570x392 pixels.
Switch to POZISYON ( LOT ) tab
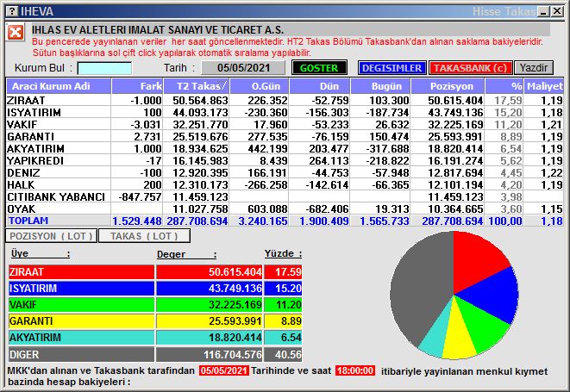[x=51, y=236]
